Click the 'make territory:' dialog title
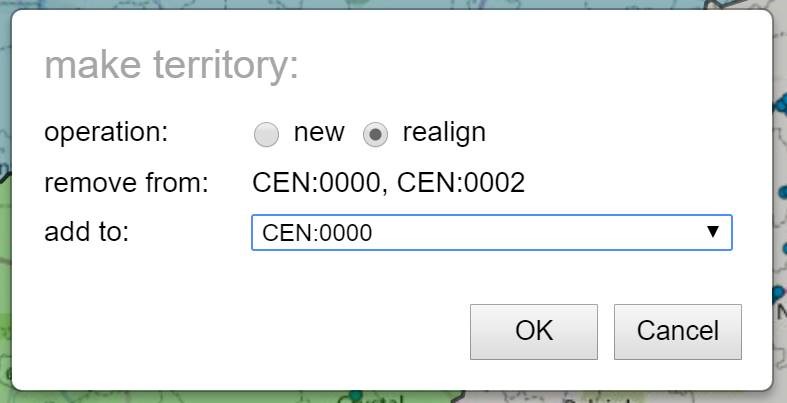The height and width of the screenshot is (403, 787). 172,65
